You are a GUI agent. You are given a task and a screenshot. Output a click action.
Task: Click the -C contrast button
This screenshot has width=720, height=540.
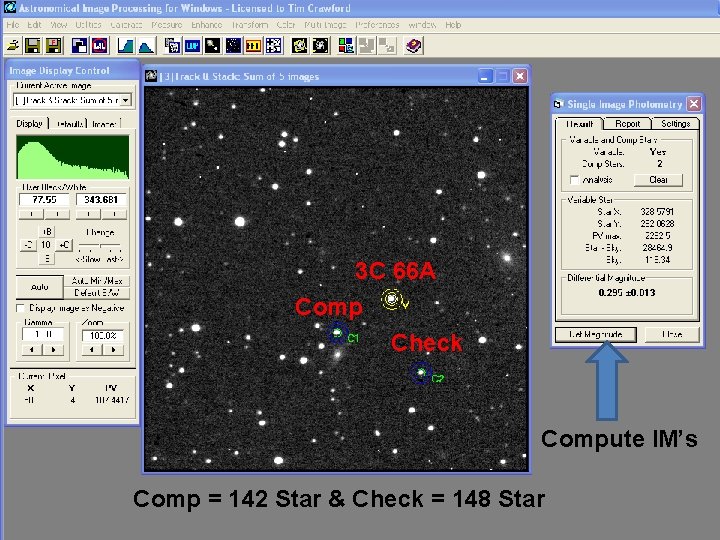(28, 245)
